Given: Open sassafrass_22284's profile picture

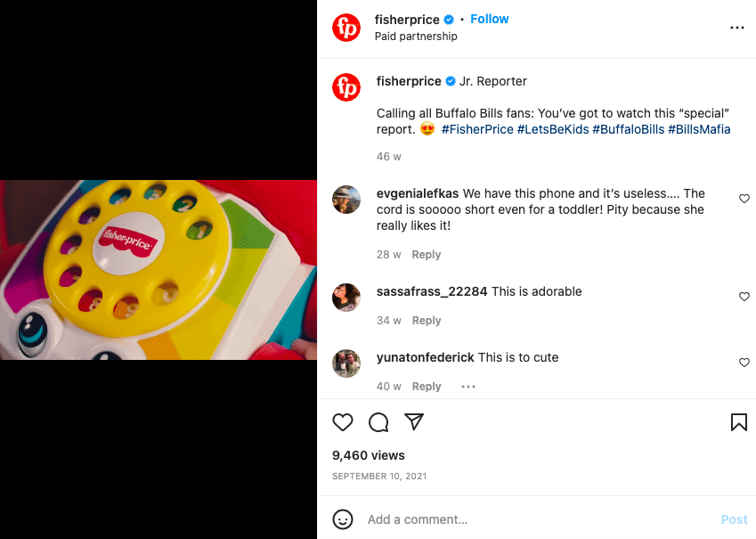Looking at the screenshot, I should pyautogui.click(x=346, y=298).
